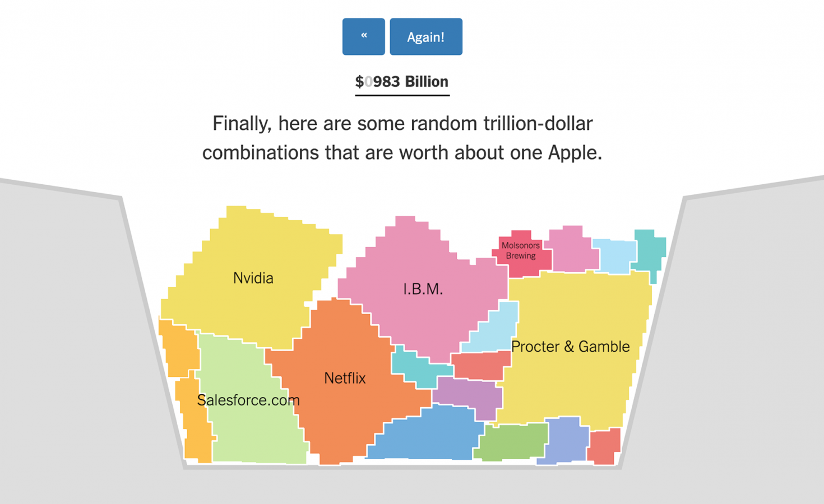Click the $0983 Billion total label
824x504 pixels.
tap(402, 82)
